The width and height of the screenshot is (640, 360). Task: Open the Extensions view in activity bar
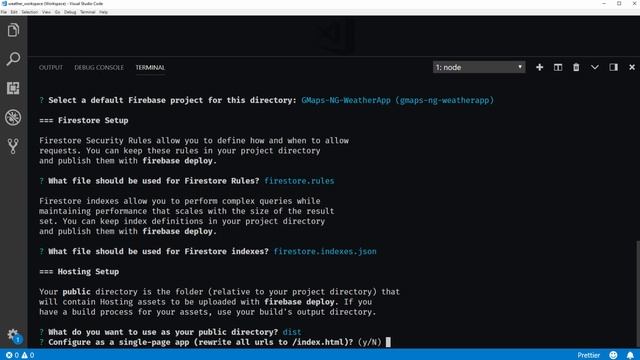[x=13, y=88]
